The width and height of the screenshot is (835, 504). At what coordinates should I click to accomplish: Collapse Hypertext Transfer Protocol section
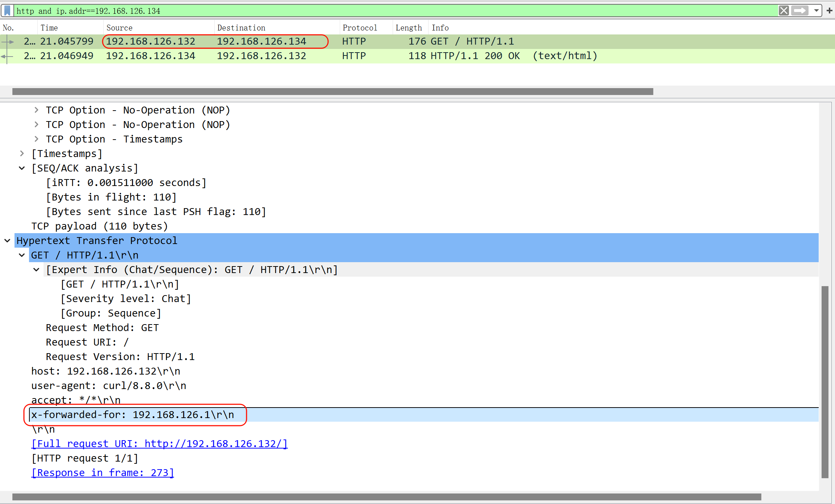click(x=7, y=240)
